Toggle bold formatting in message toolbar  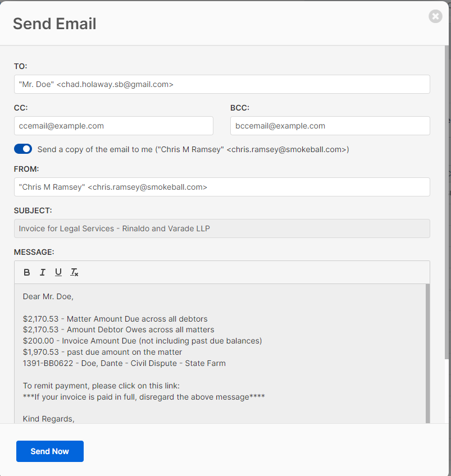click(x=27, y=272)
